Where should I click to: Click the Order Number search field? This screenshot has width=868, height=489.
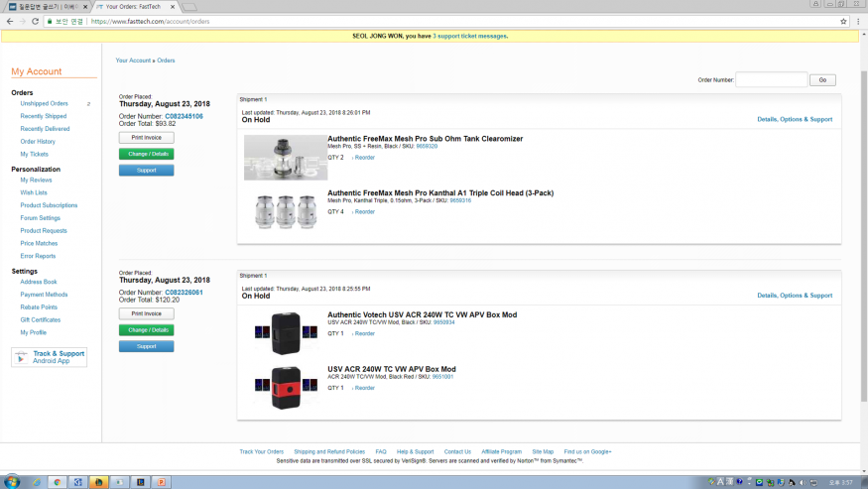point(771,79)
